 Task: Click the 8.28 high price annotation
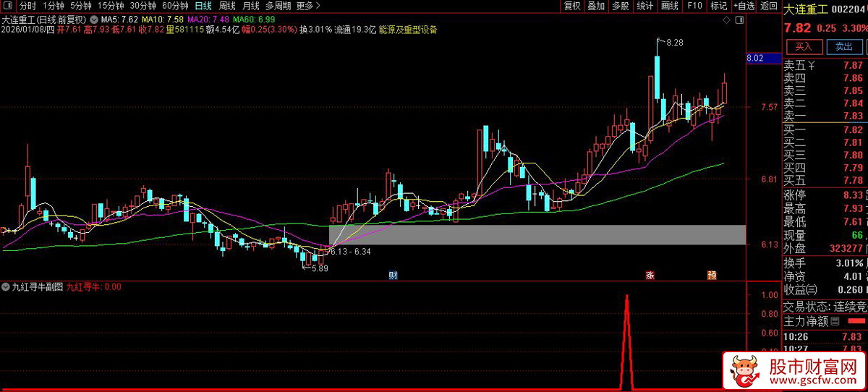[674, 43]
